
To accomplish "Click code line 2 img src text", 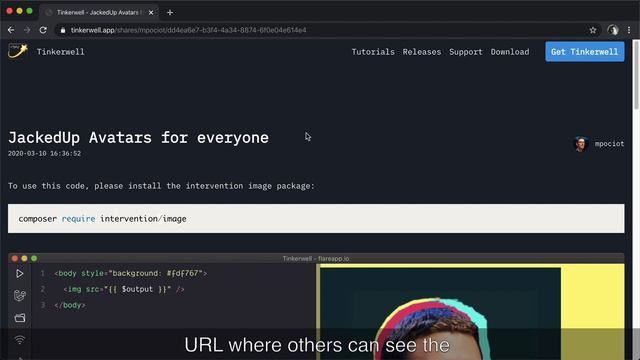I will pyautogui.click(x=124, y=289).
